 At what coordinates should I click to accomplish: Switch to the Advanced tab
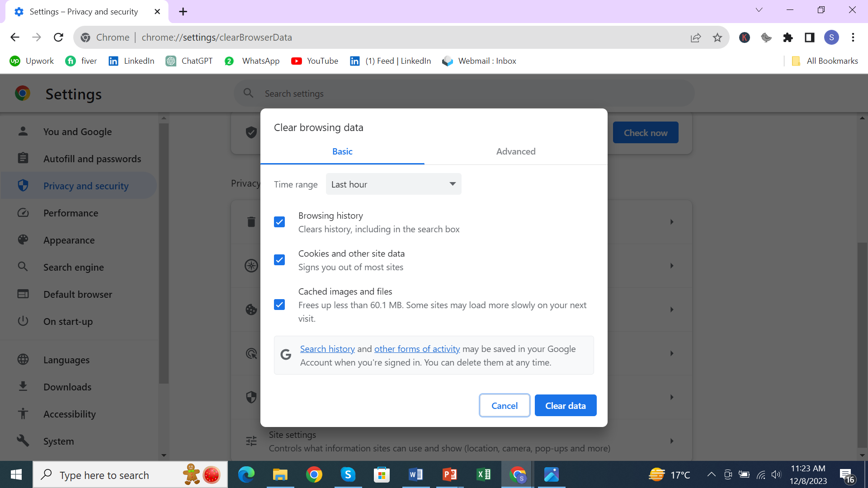point(516,151)
